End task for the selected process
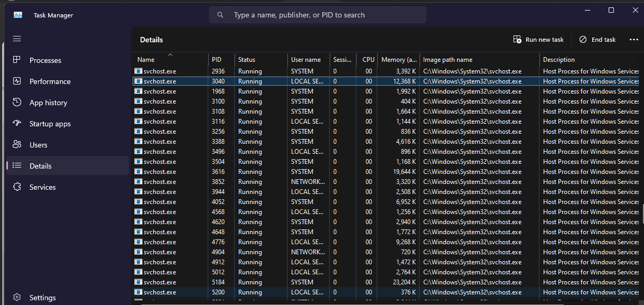 pos(598,40)
